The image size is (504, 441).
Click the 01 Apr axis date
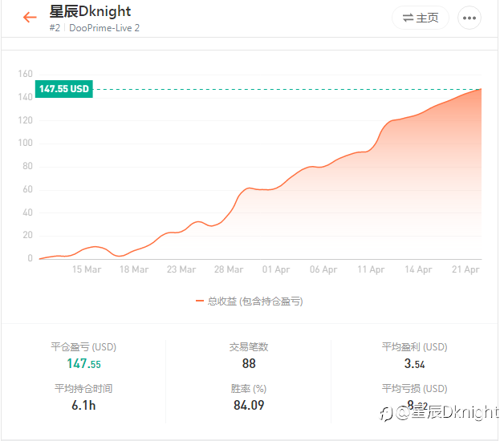tap(276, 269)
